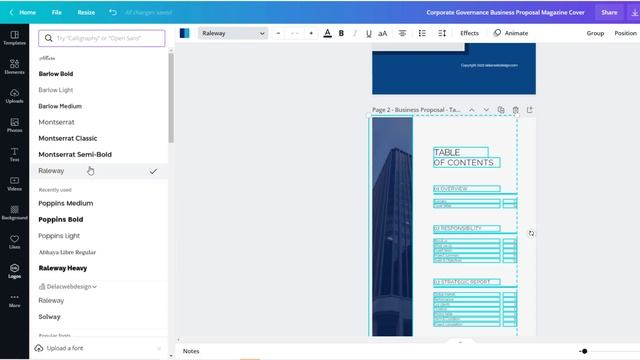Click the bulleted list icon
Screen dimensions: 640x360
click(x=422, y=33)
